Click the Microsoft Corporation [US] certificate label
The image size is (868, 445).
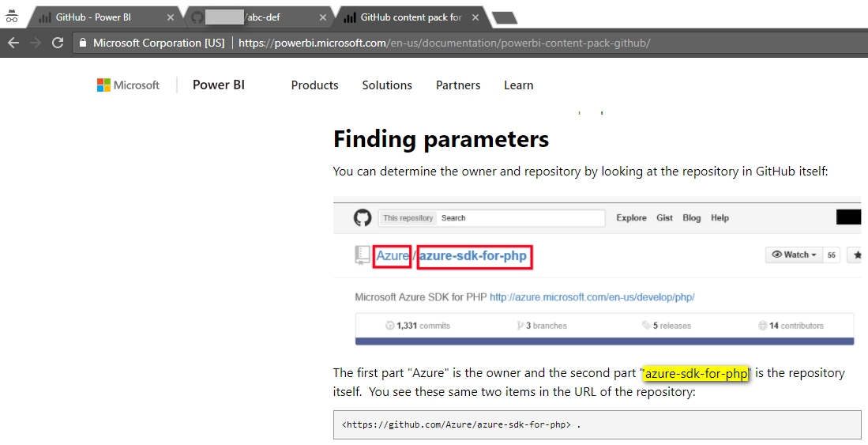tap(159, 43)
